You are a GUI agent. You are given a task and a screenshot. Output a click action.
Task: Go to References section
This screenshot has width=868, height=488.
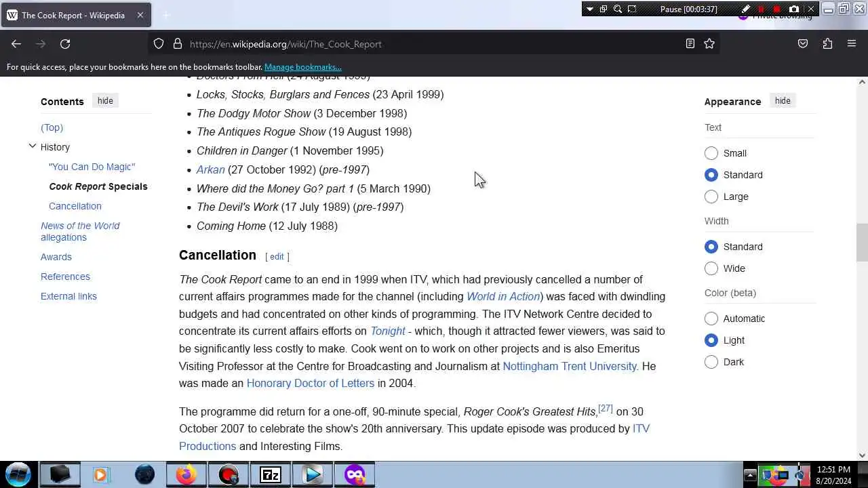pos(65,277)
